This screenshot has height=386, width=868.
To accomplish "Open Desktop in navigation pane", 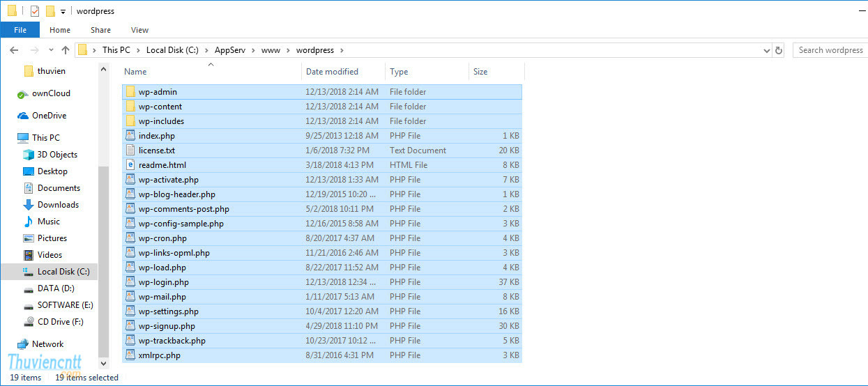I will click(52, 171).
